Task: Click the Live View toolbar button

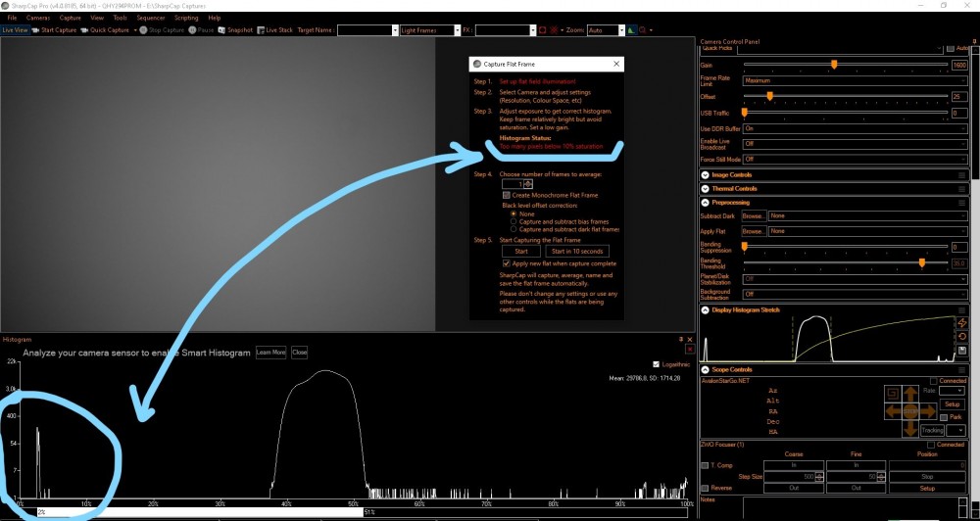Action: tap(15, 30)
